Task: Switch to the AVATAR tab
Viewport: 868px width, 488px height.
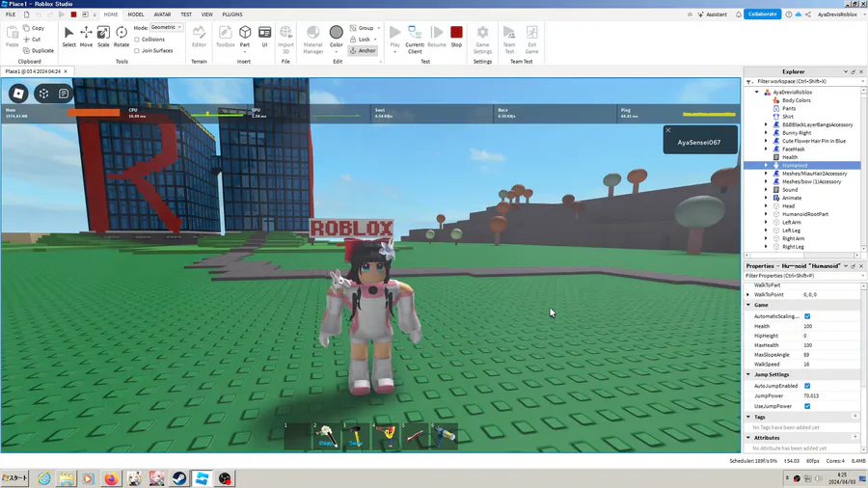Action: pos(162,14)
